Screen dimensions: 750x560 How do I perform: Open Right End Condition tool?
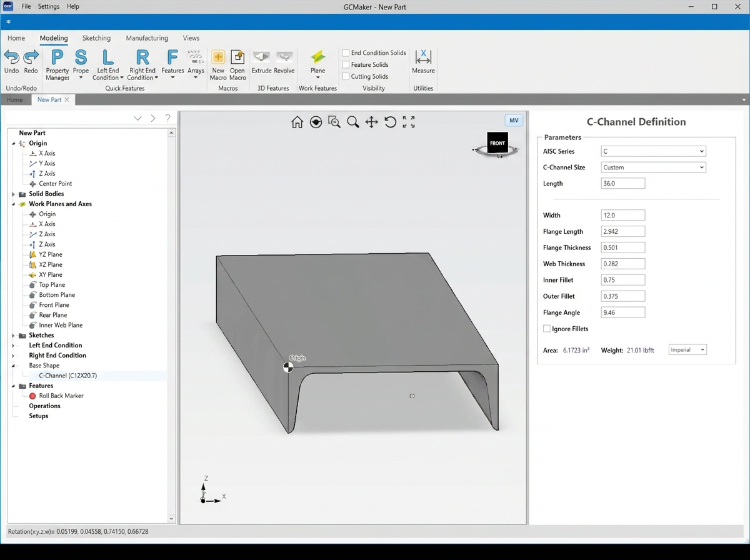142,65
